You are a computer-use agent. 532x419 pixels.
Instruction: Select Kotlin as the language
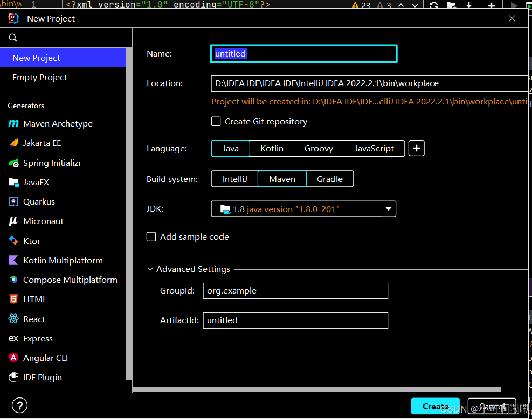click(x=272, y=149)
